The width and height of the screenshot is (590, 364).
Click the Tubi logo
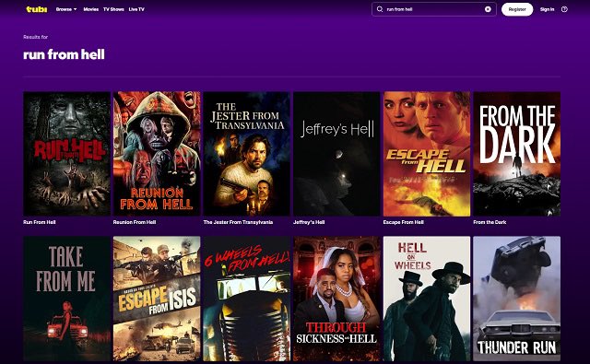click(x=37, y=9)
